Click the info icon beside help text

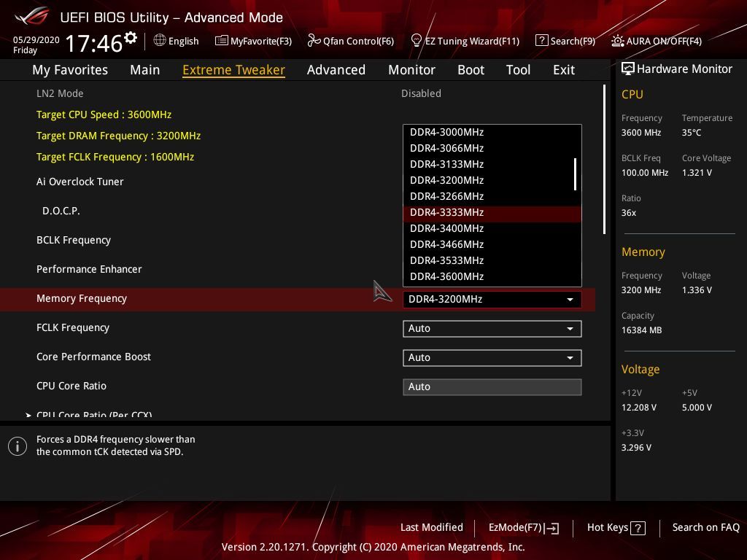[x=18, y=446]
